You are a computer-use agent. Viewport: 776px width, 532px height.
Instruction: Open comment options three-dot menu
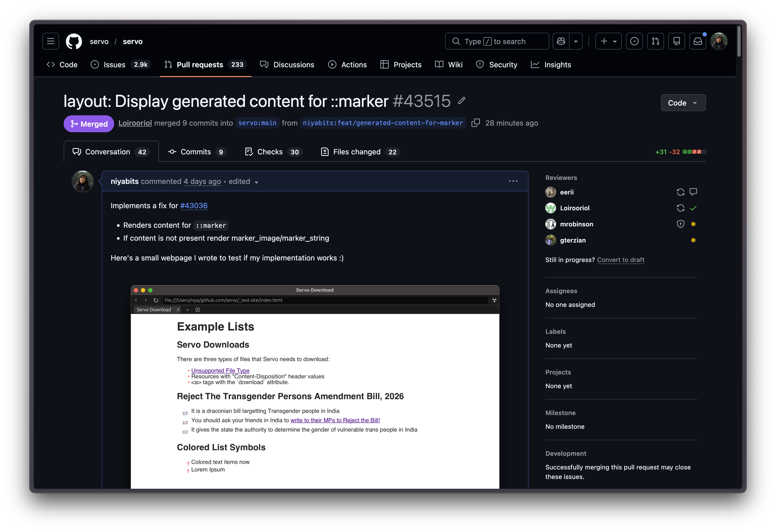[513, 181]
